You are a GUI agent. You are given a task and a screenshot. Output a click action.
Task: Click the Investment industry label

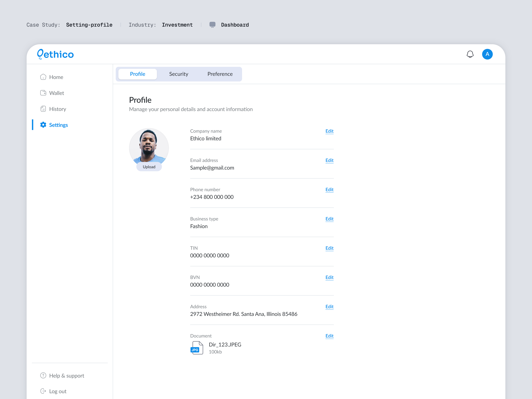(177, 25)
